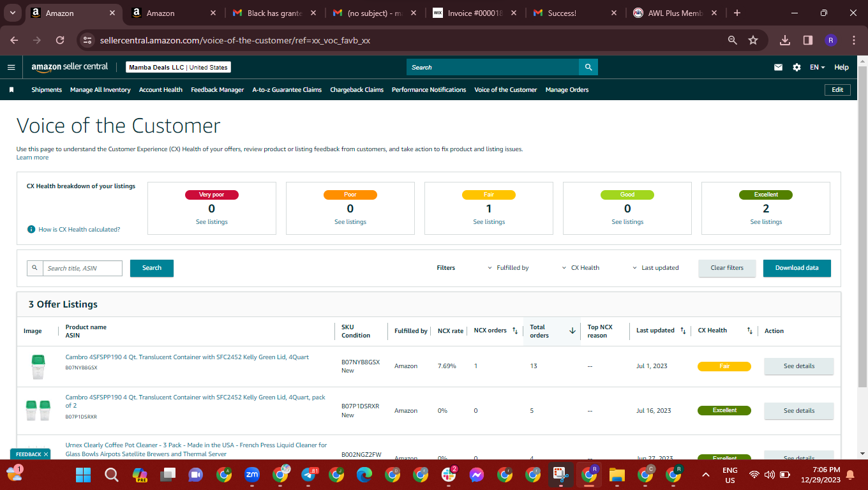Viewport: 868px width, 490px height.
Task: Open the Chrome three-dot menu
Action: (854, 40)
